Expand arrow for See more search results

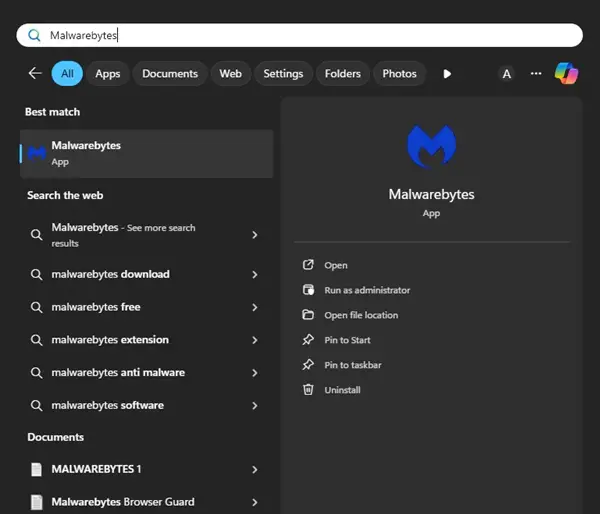[255, 235]
